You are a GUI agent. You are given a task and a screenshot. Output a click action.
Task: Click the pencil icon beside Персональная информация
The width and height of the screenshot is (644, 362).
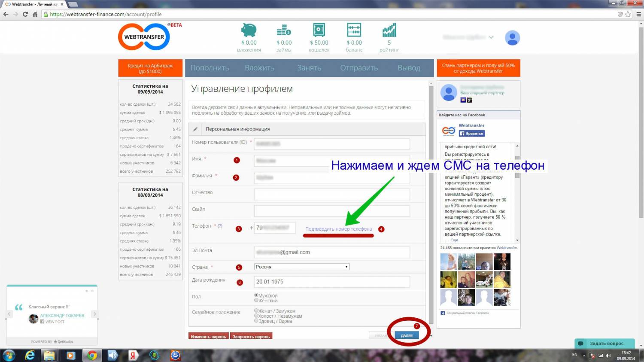pos(195,129)
